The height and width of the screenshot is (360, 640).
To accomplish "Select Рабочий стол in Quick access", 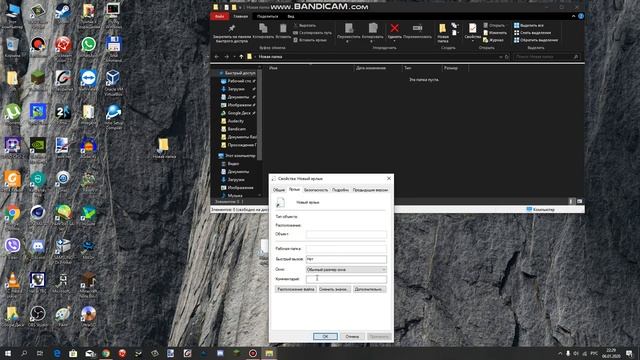I will coord(239,81).
